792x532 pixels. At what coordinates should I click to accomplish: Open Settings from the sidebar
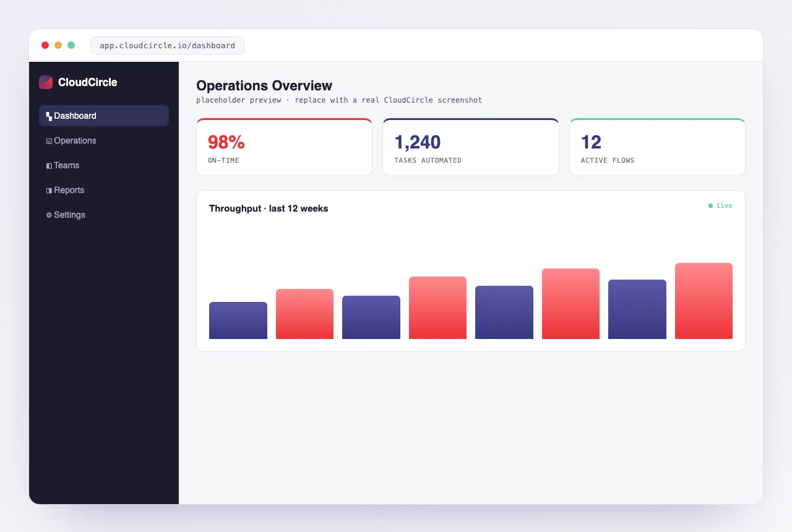click(x=104, y=215)
